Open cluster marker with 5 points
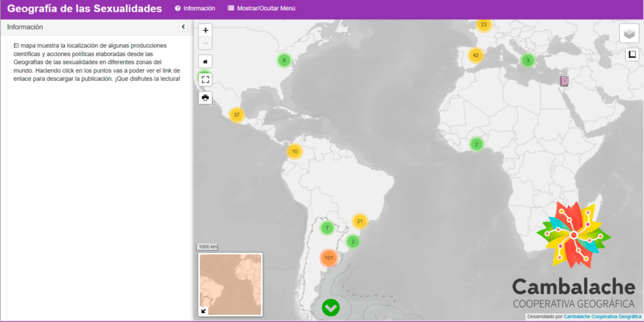644x322 pixels. [284, 60]
